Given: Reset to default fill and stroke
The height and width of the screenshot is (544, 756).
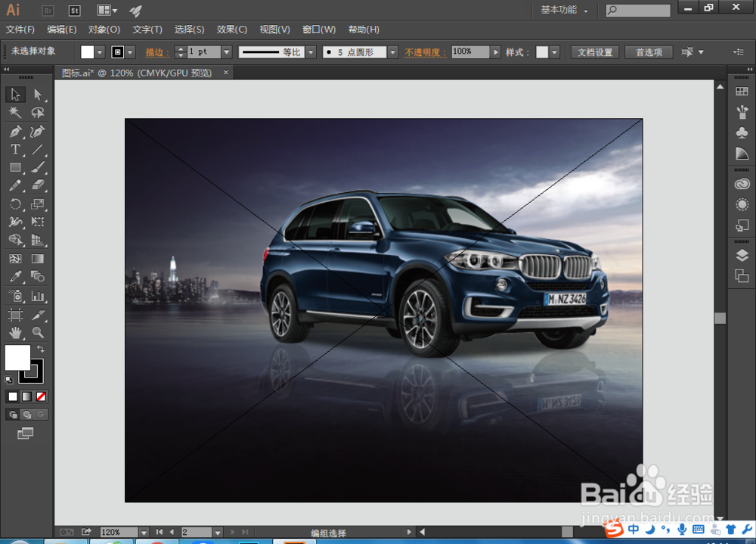Looking at the screenshot, I should pos(8,379).
